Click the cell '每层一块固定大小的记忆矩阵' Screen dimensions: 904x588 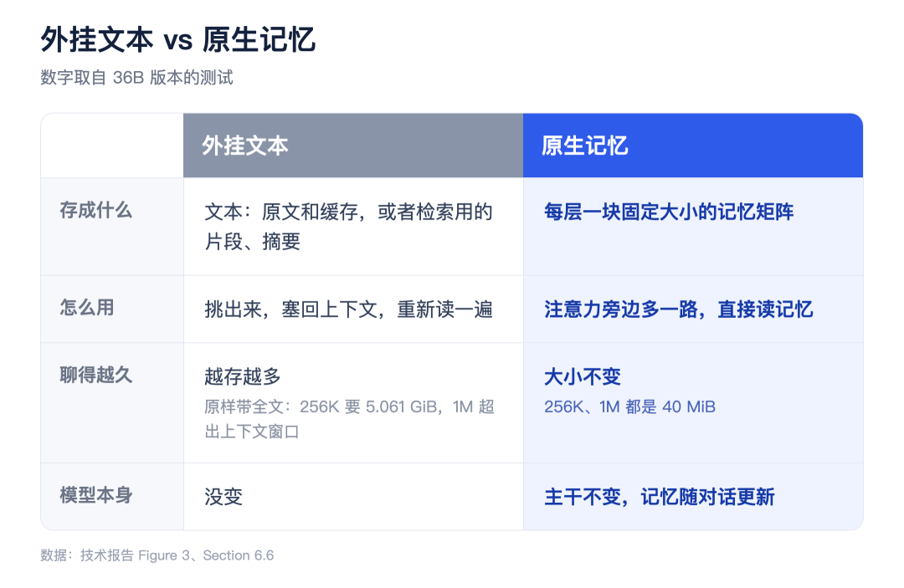[x=692, y=227]
